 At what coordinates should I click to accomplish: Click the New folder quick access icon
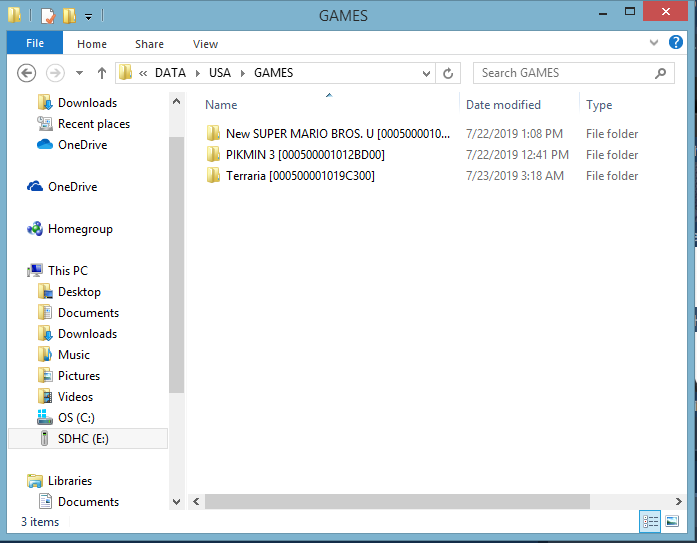69,16
